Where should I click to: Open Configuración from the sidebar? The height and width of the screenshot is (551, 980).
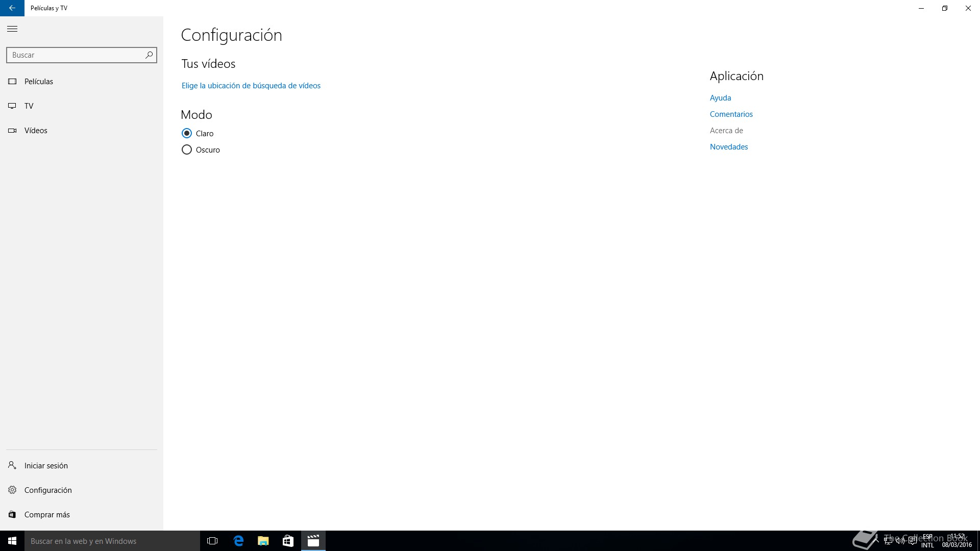pos(47,490)
